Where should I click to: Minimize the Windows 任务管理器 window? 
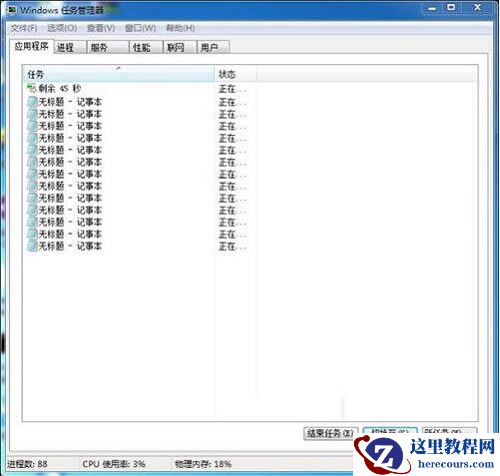coord(432,8)
